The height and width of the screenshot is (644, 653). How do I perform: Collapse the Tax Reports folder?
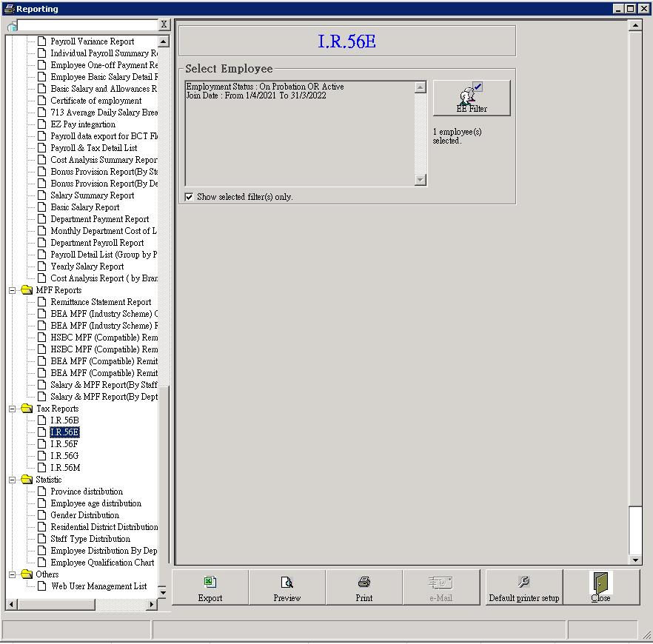pyautogui.click(x=13, y=409)
